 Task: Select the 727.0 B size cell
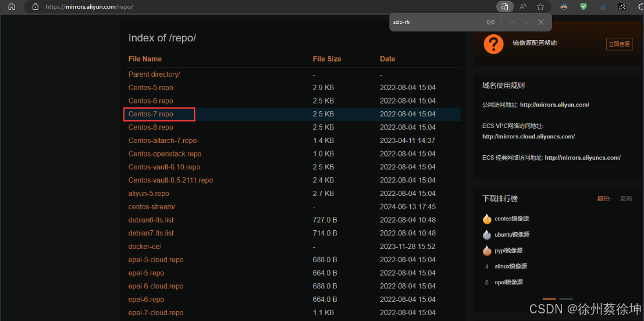(325, 220)
